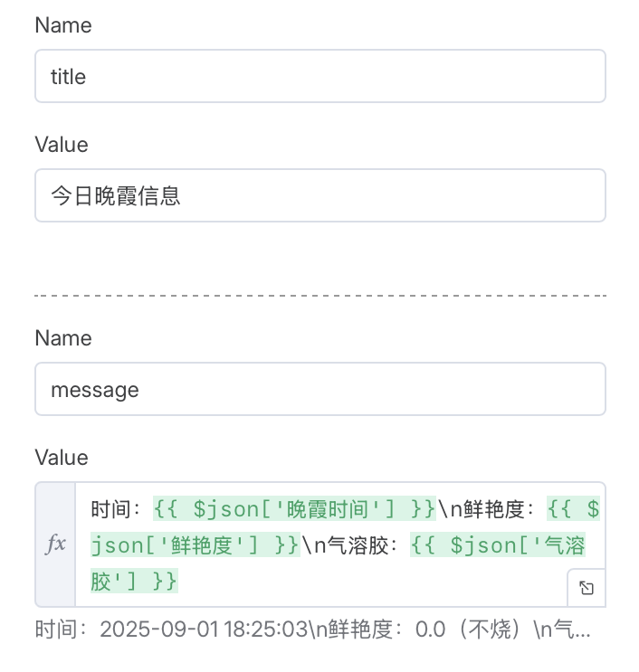The width and height of the screenshot is (639, 672).
Task: Click the Value label above expression editor
Action: [x=62, y=458]
